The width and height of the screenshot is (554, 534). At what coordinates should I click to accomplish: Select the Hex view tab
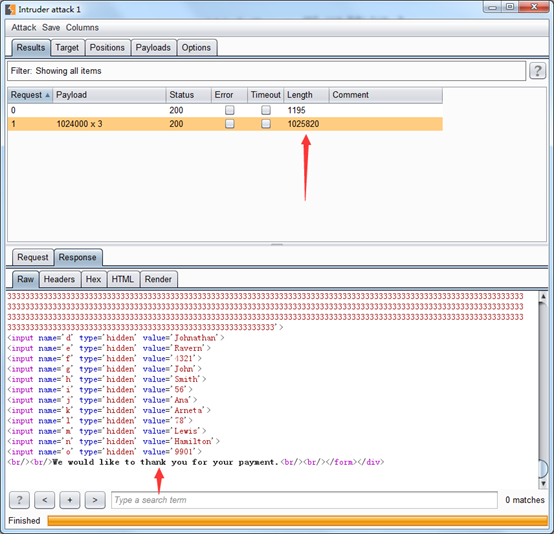[93, 279]
